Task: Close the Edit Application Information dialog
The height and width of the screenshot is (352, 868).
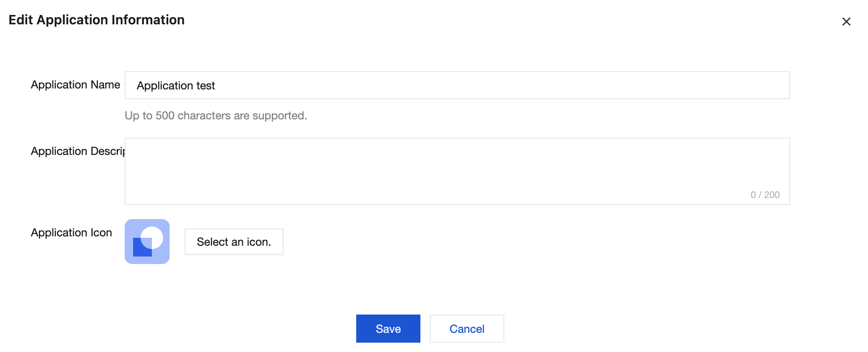Action: (x=846, y=22)
